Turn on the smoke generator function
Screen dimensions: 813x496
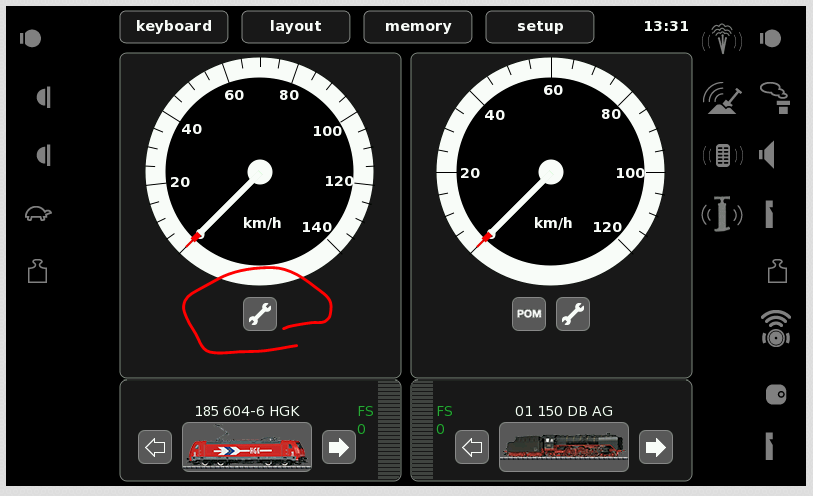click(x=775, y=97)
